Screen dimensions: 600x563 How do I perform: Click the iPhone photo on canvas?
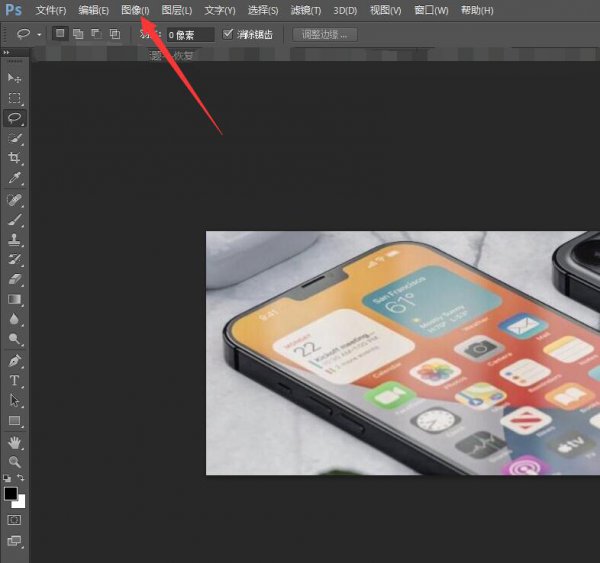pyautogui.click(x=403, y=353)
